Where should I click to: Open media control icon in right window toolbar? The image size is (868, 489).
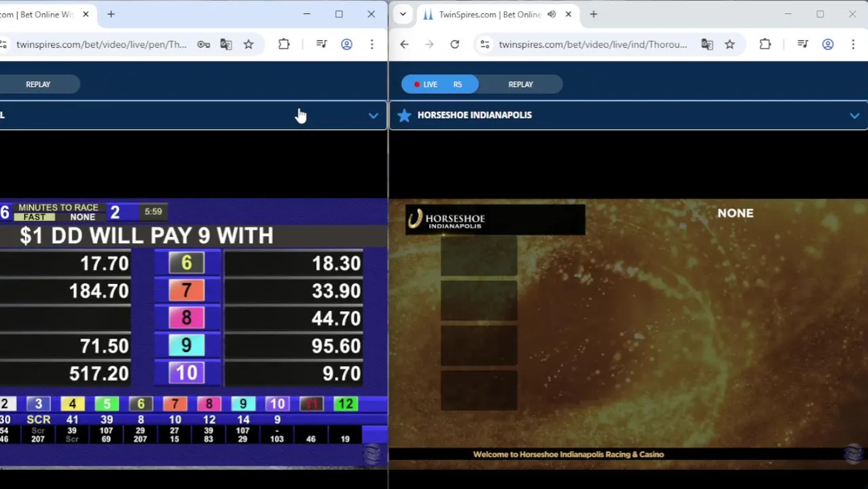point(803,44)
